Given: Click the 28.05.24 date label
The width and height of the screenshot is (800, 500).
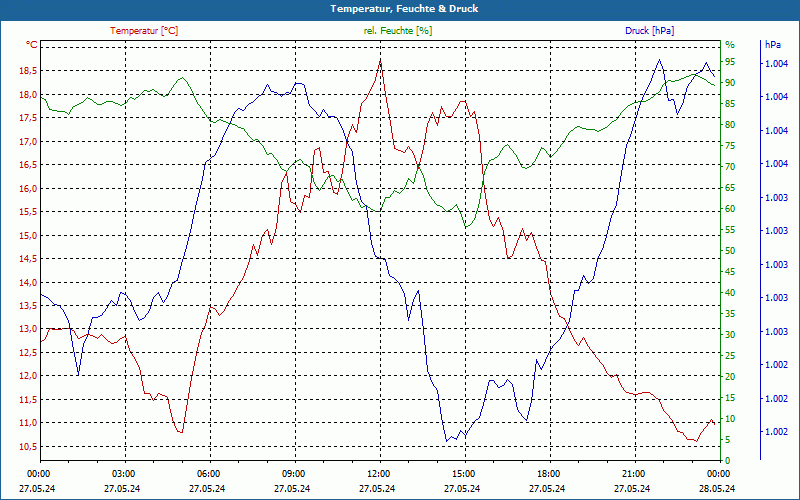Looking at the screenshot, I should [716, 488].
